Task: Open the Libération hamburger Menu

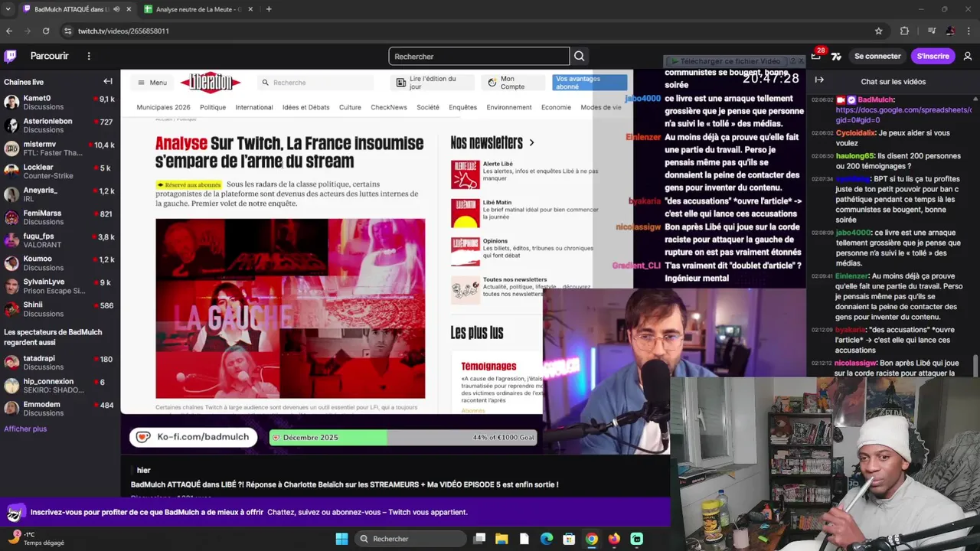Action: click(x=152, y=83)
